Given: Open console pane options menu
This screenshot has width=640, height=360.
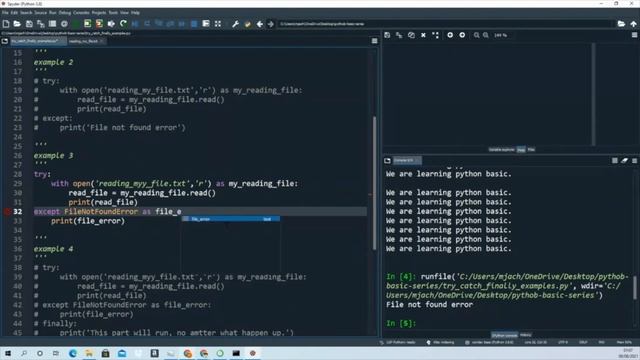Looking at the screenshot, I should 635,161.
